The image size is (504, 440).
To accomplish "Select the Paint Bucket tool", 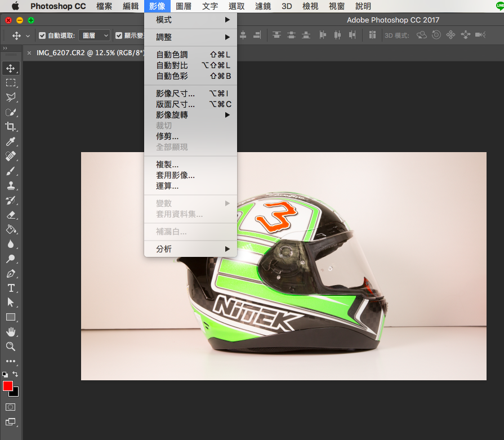I will [x=11, y=230].
